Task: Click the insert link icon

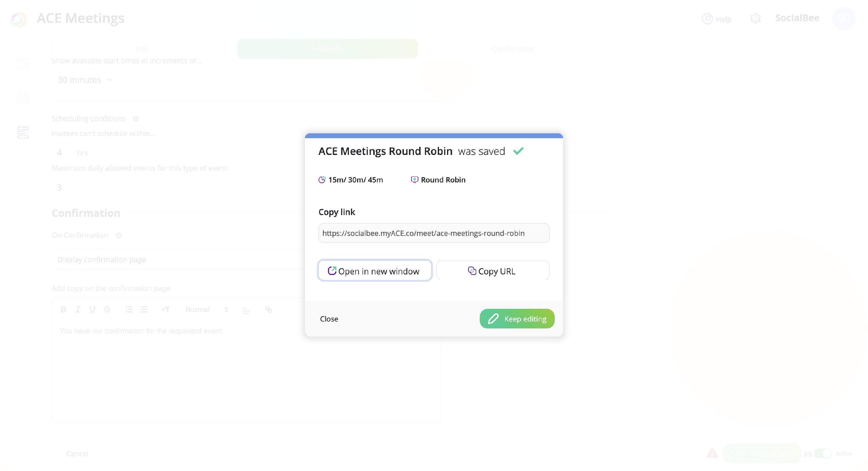Action: pyautogui.click(x=268, y=309)
